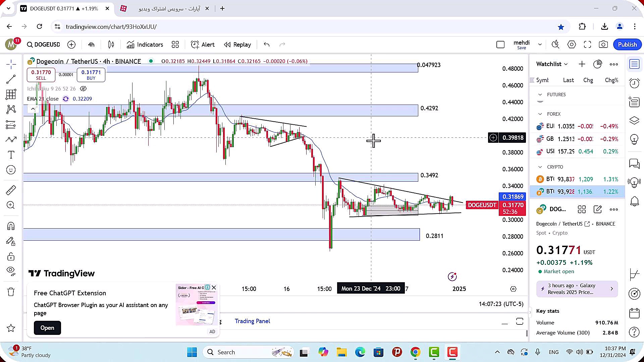
Task: Undo last chart action
Action: click(267, 45)
